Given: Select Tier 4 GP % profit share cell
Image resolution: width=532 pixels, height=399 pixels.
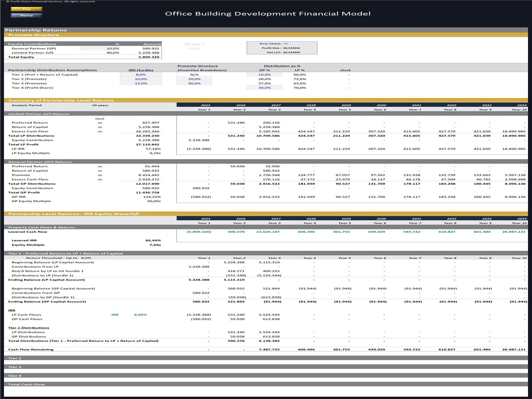Looking at the screenshot, I should 264,88.
